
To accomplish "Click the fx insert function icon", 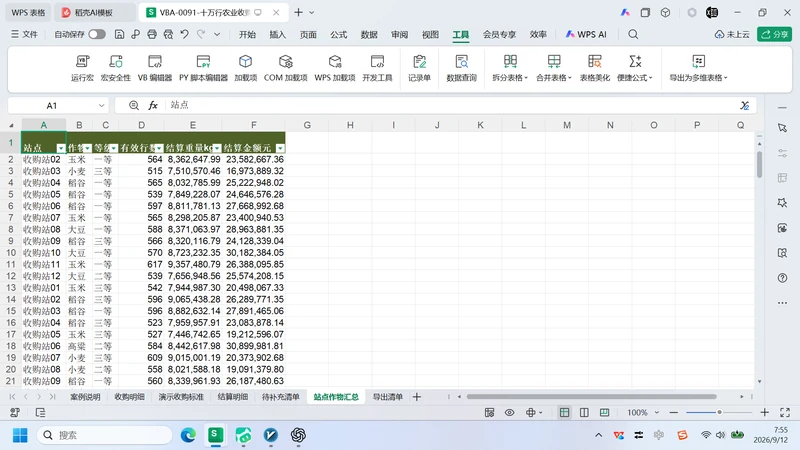I will [x=153, y=105].
